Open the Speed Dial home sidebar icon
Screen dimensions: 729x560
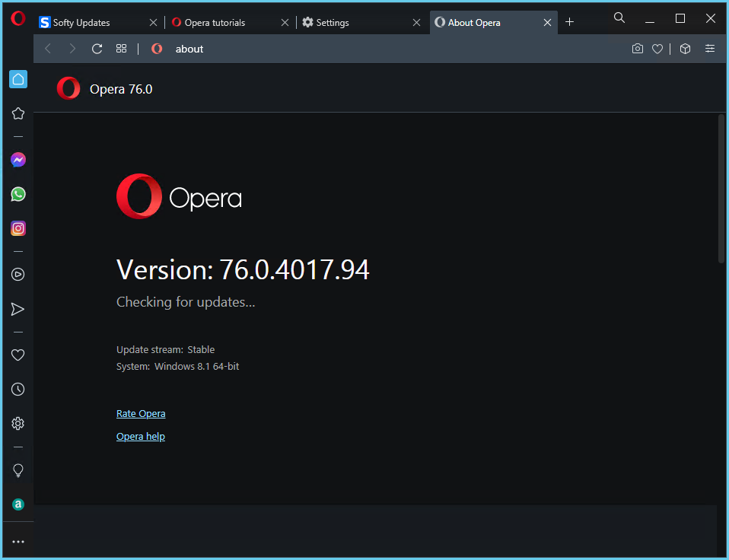point(18,79)
